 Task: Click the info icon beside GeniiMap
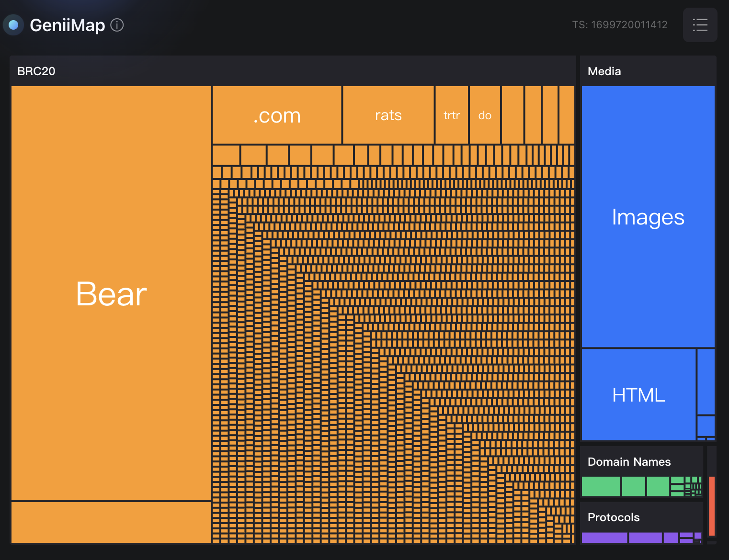[117, 25]
